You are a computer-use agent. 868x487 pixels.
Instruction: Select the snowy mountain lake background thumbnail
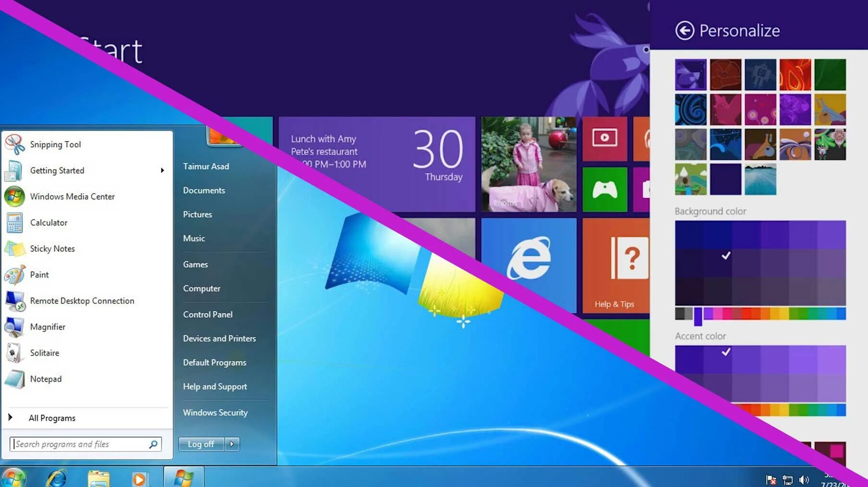click(x=760, y=179)
